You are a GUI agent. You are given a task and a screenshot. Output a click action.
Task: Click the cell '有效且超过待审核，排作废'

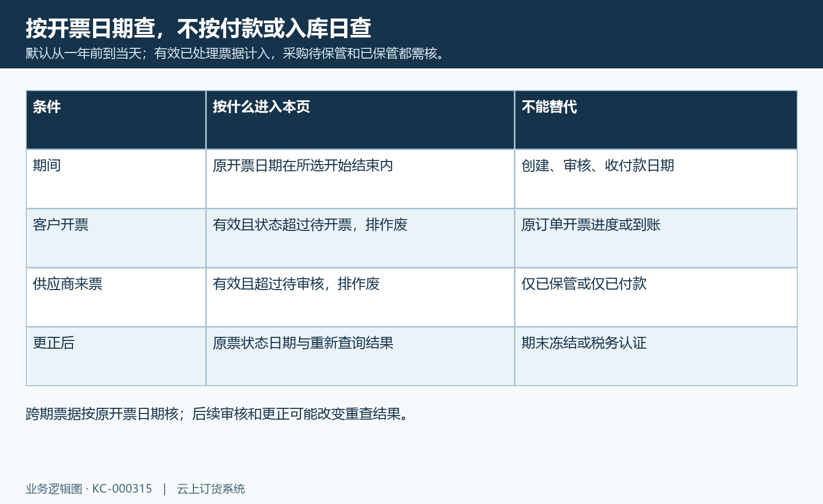pos(360,297)
